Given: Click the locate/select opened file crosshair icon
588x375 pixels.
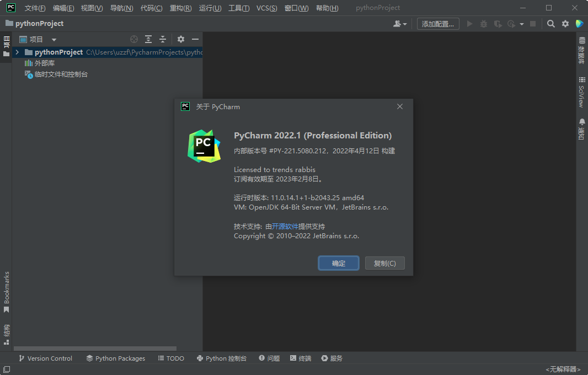Looking at the screenshot, I should 134,39.
